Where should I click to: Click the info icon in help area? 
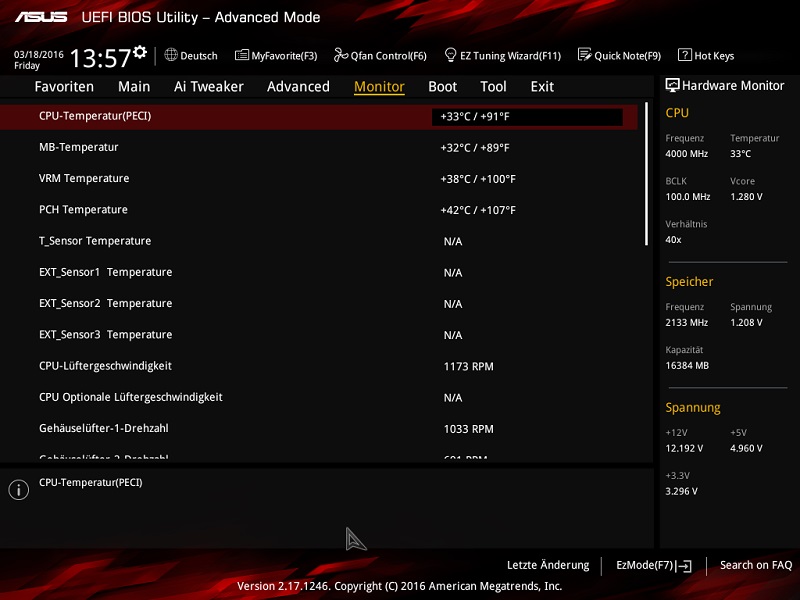[18, 490]
